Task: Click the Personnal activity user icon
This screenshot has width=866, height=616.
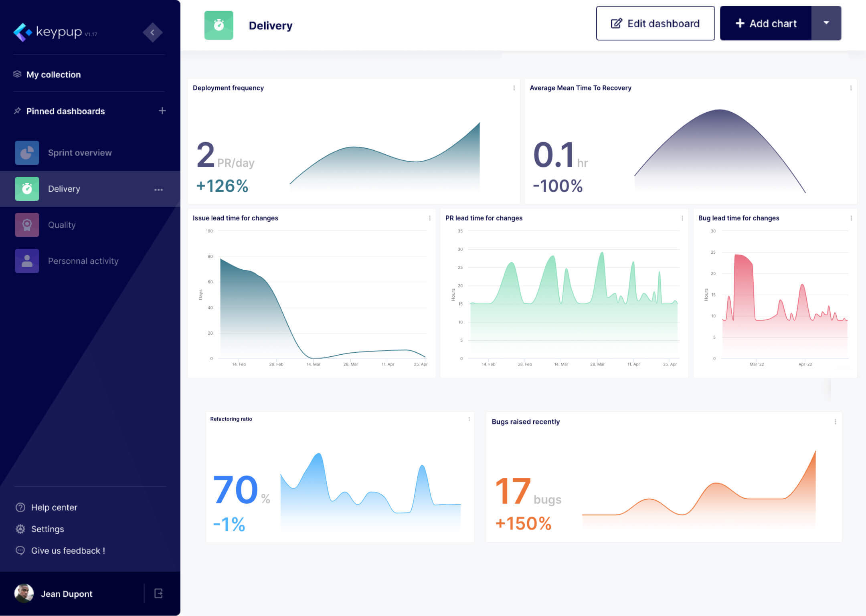Action: (27, 261)
